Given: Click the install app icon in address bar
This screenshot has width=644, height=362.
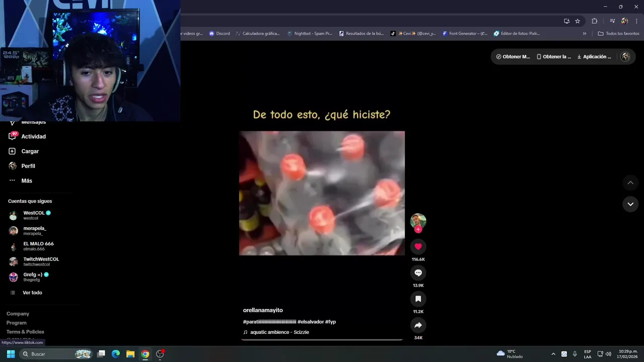Looking at the screenshot, I should (x=567, y=21).
